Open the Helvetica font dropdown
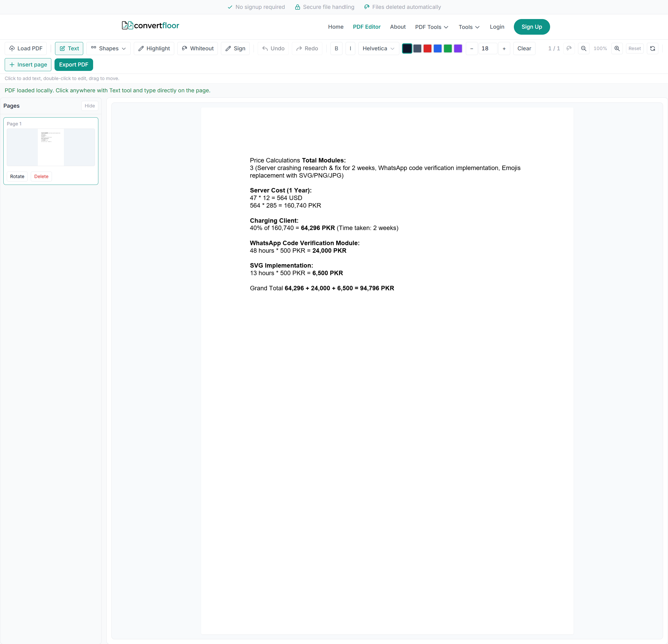The image size is (668, 644). click(378, 48)
